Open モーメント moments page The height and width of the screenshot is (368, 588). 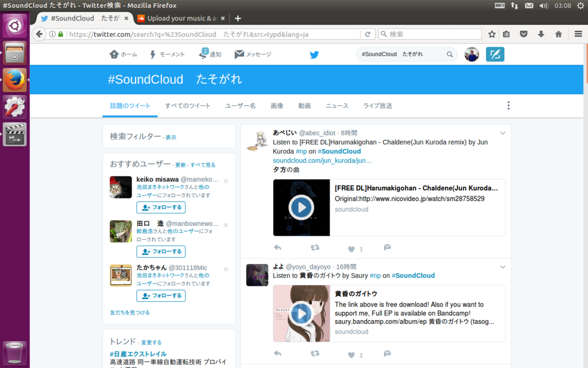point(167,55)
